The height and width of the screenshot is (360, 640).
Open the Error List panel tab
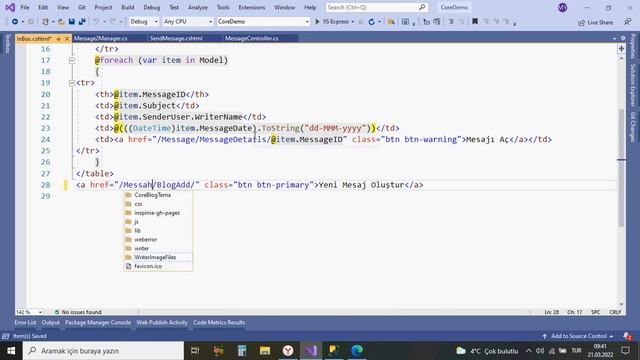tap(25, 322)
